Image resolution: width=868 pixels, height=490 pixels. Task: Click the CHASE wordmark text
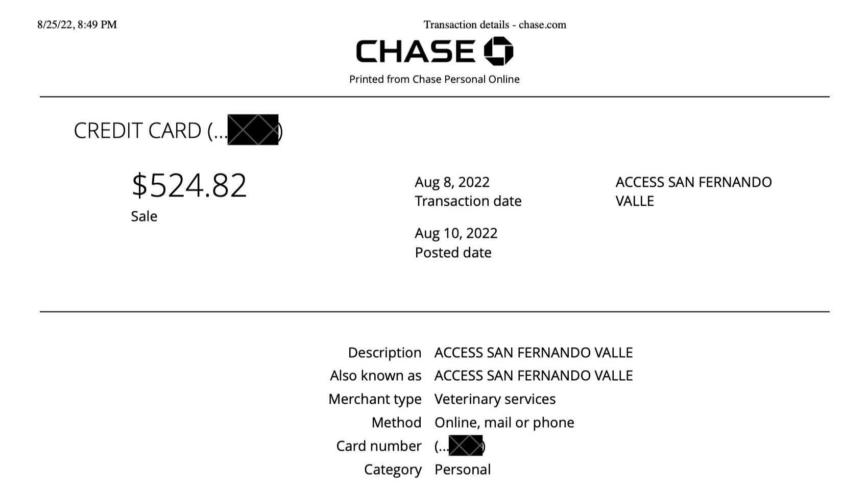pos(416,52)
